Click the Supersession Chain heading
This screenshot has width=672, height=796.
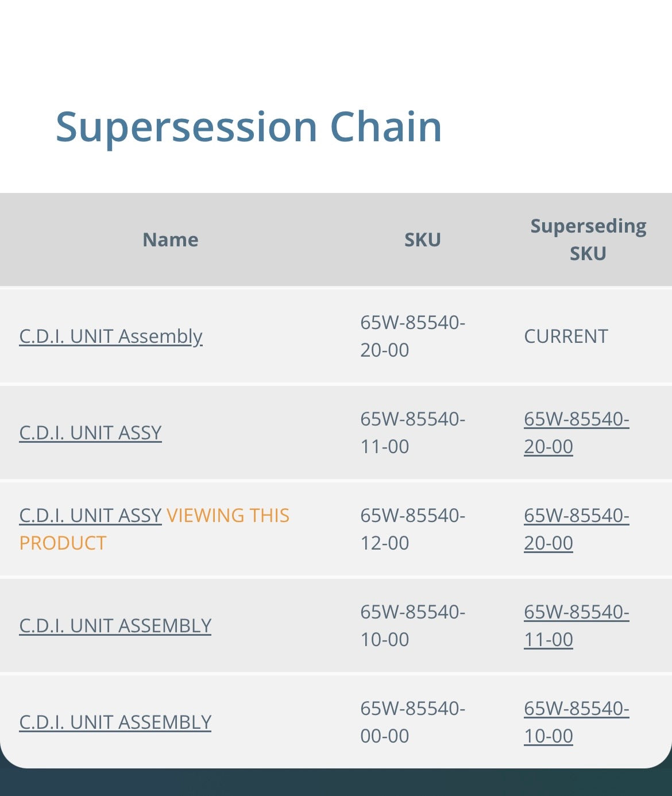point(249,127)
